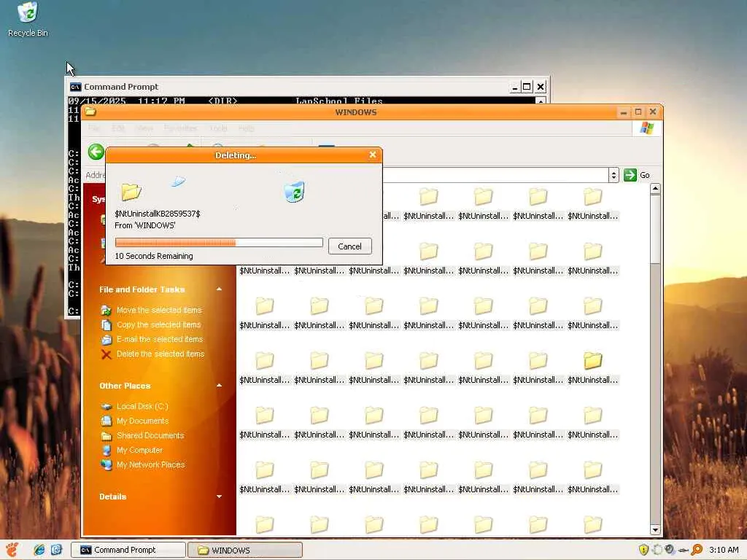Click the $NtUninstallKB2859537$ filename in dialog
This screenshot has width=747, height=560.
158,214
